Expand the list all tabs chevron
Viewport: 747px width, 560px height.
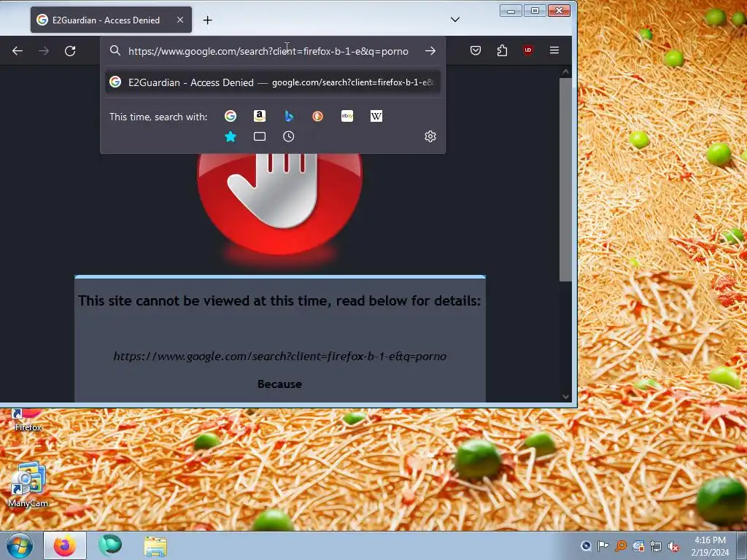coord(455,20)
